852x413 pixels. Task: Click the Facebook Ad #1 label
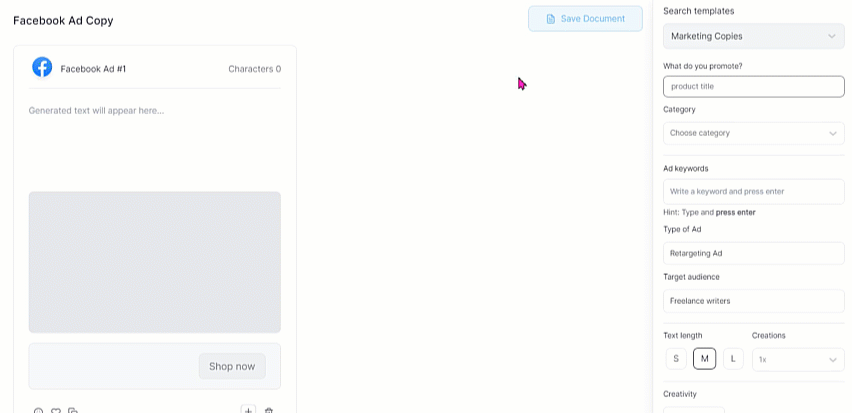point(93,69)
